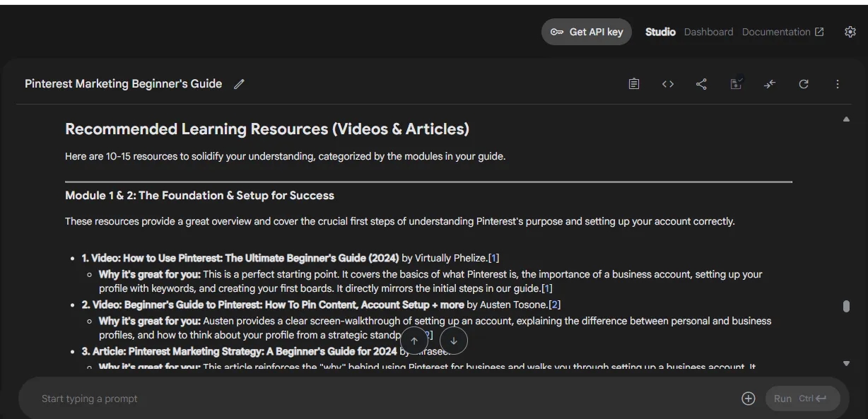This screenshot has width=868, height=419.
Task: Open the settings gear icon
Action: click(850, 32)
